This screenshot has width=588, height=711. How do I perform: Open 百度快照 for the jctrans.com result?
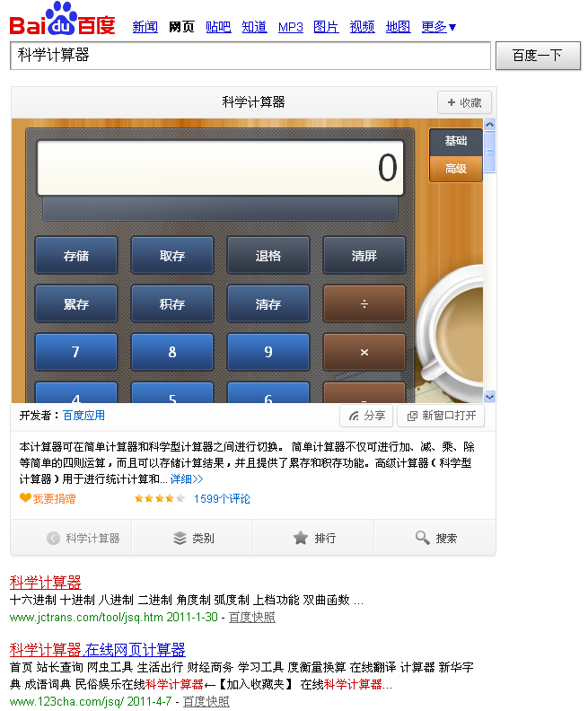252,618
